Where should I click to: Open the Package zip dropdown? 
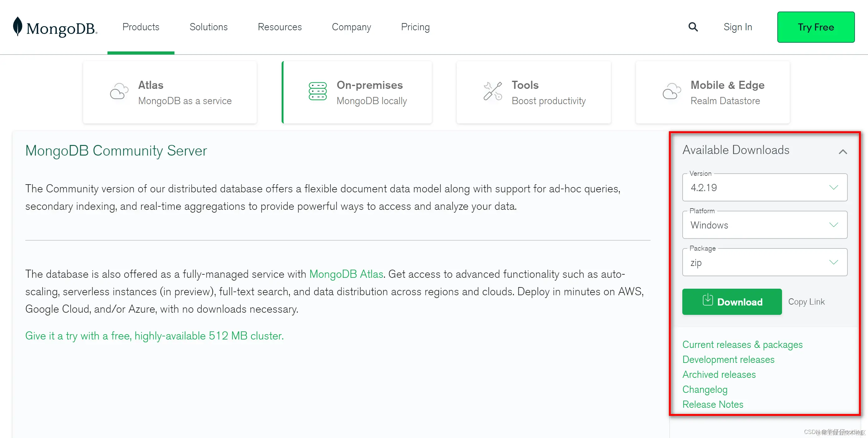(764, 262)
